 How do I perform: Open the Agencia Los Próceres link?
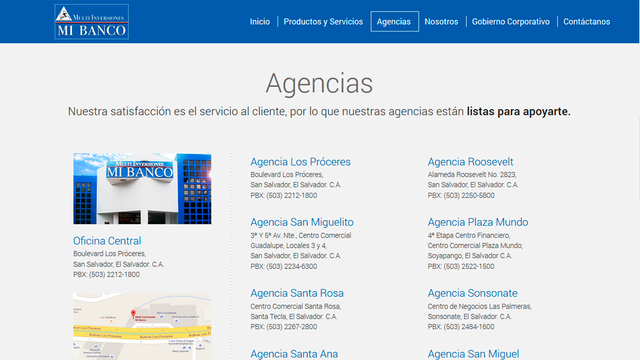(x=300, y=162)
